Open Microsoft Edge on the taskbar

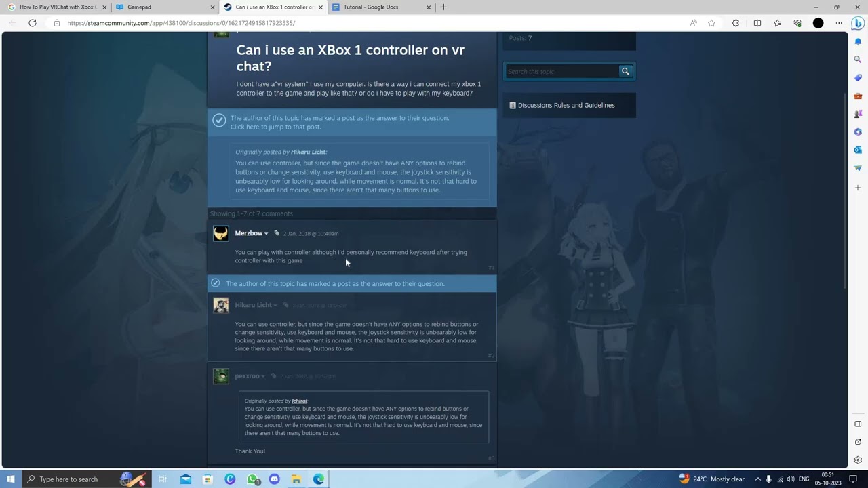[319, 479]
